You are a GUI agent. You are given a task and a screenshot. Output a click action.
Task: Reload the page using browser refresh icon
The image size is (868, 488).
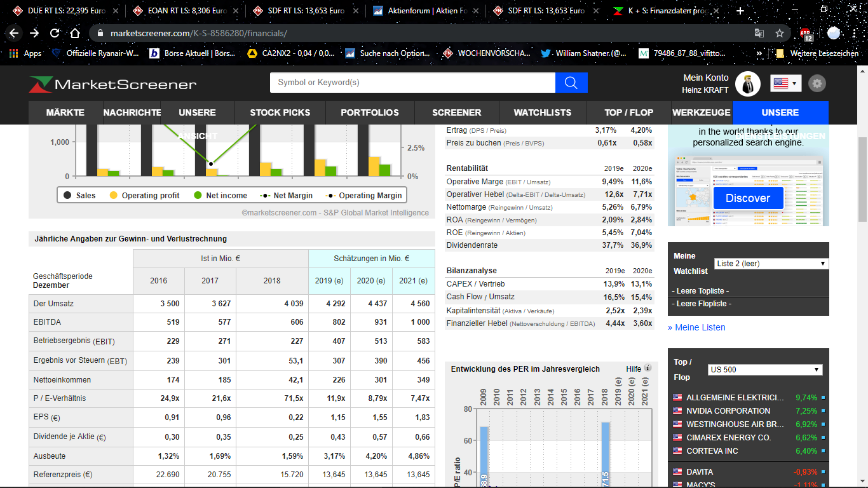pos(55,33)
